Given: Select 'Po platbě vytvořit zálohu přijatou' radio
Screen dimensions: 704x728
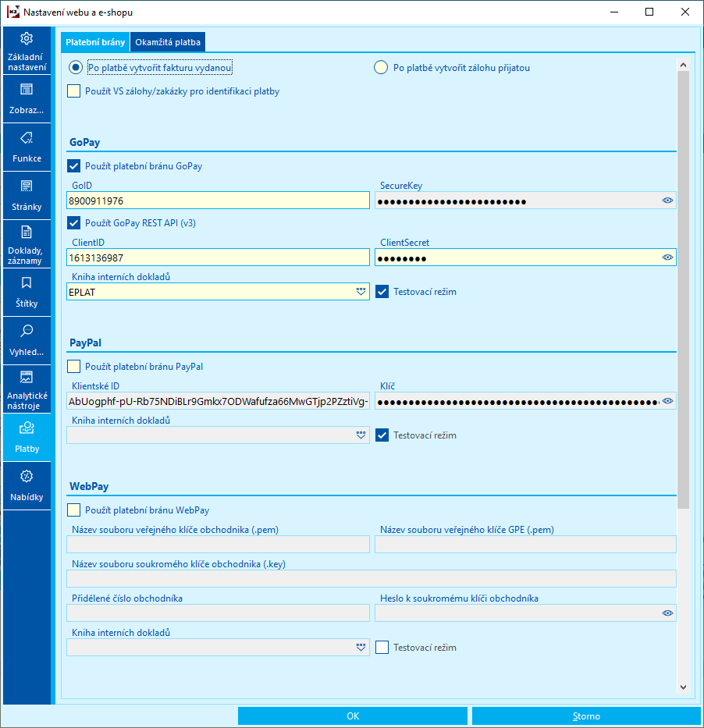Looking at the screenshot, I should tap(381, 67).
